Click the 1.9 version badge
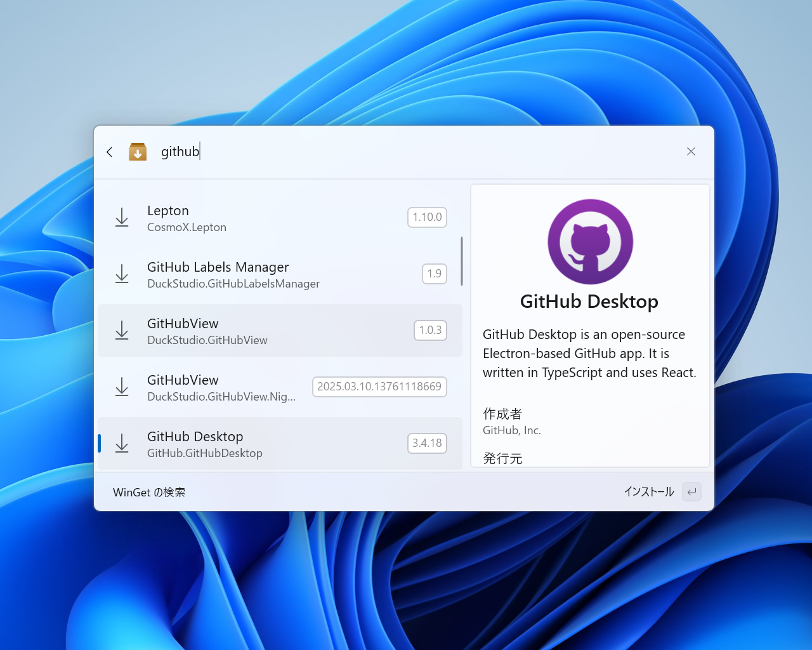This screenshot has width=812, height=650. point(435,274)
